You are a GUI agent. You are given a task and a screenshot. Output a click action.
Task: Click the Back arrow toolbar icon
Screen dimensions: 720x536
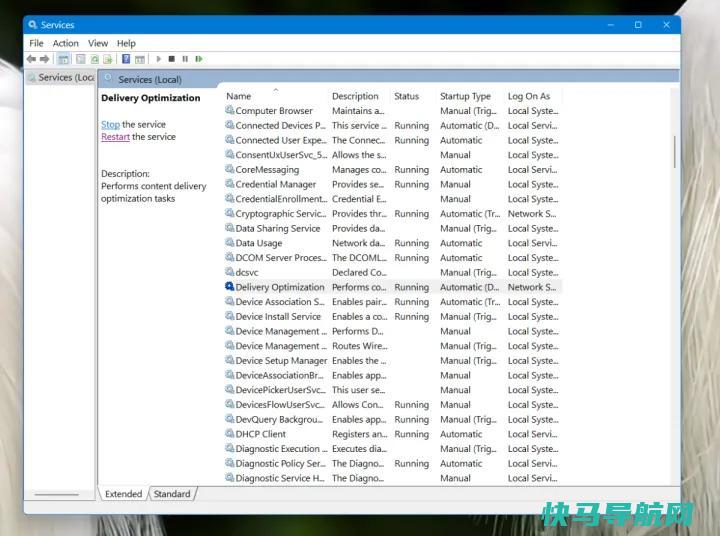point(31,59)
